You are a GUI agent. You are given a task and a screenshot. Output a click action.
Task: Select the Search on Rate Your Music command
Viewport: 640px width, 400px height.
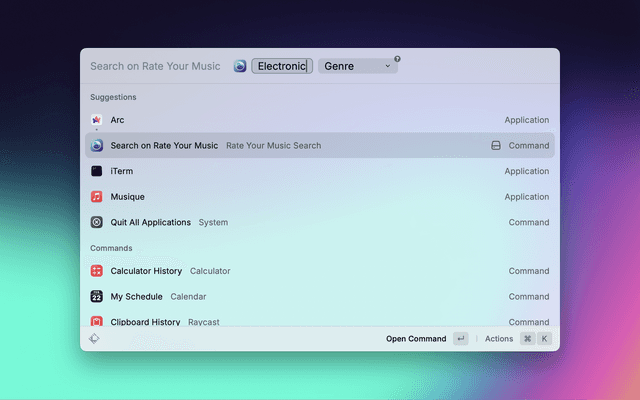click(x=300, y=146)
